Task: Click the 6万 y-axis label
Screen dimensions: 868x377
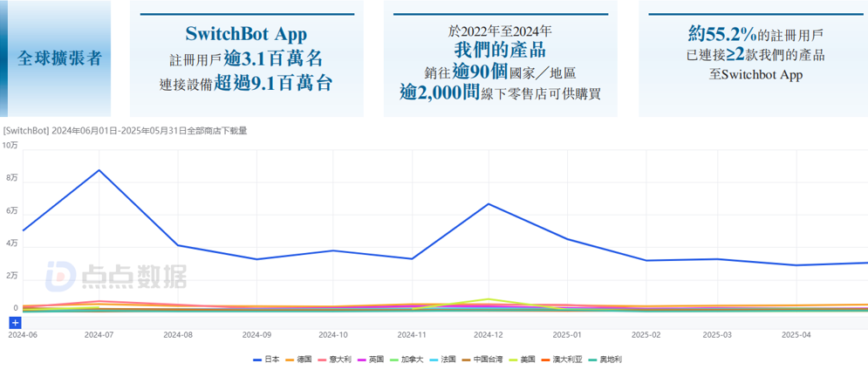Action: click(11, 211)
